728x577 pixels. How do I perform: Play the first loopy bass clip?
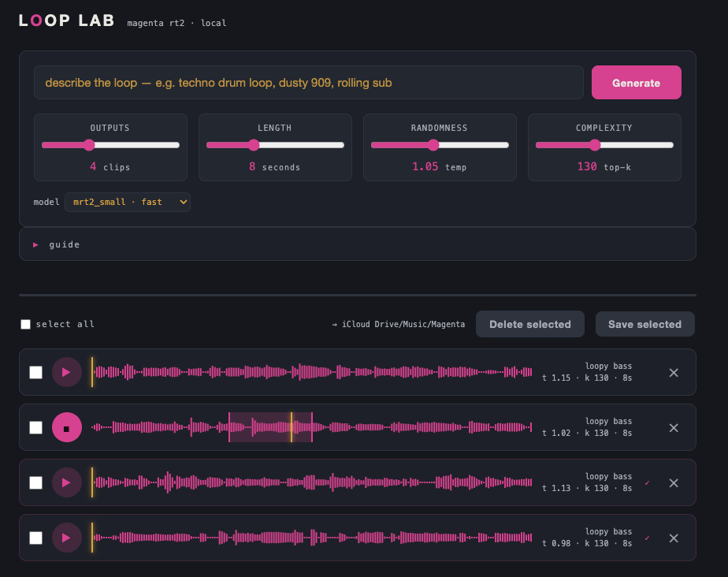pyautogui.click(x=67, y=372)
